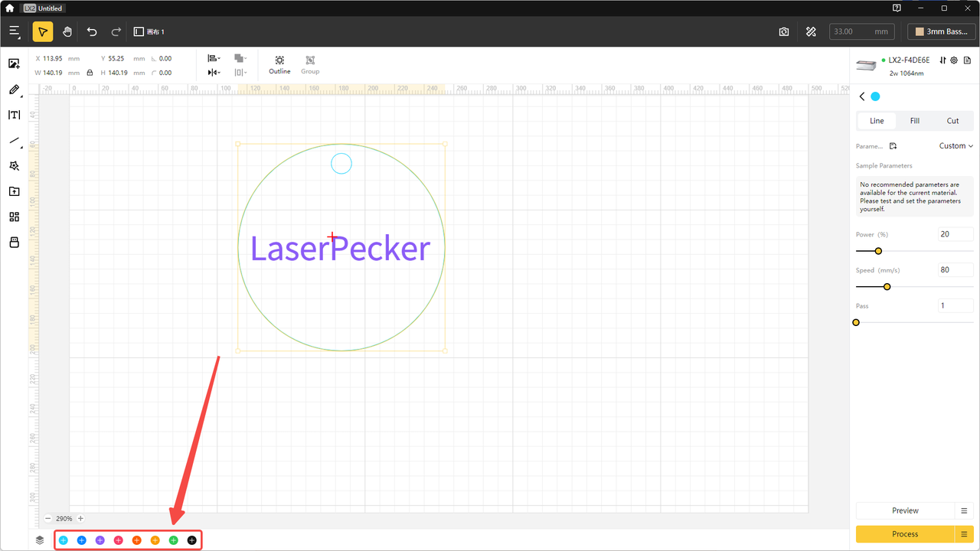Select the text tool
Viewport: 980px width, 551px height.
(14, 115)
